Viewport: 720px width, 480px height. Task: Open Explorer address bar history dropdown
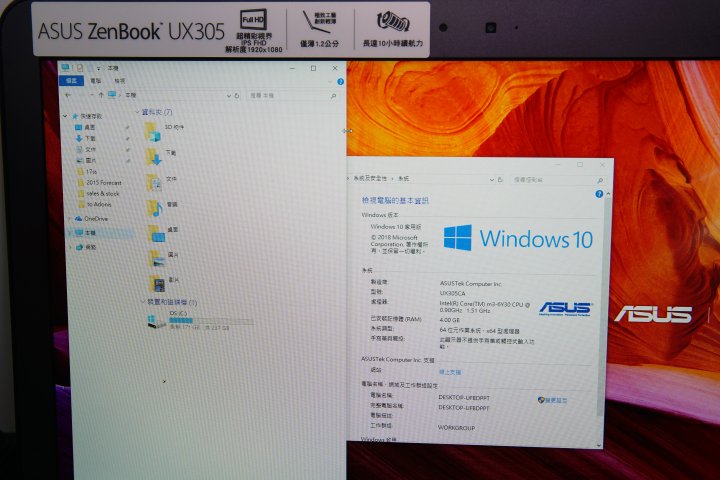(x=229, y=96)
